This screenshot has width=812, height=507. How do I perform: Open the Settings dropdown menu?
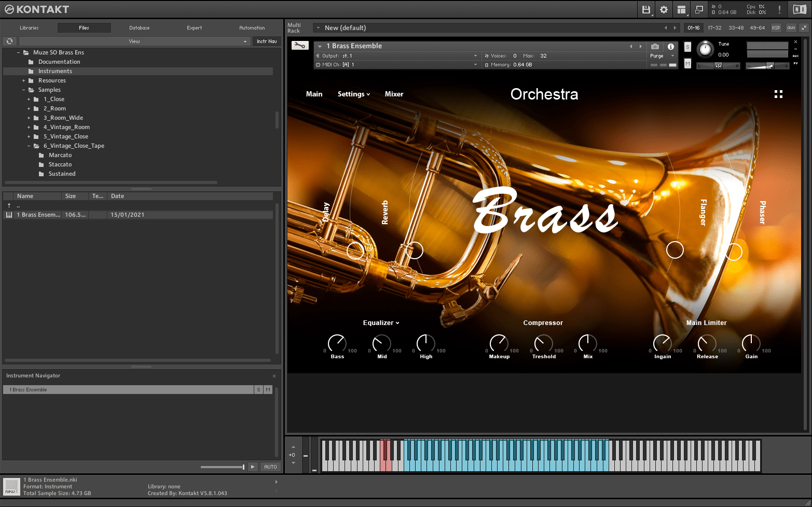[354, 94]
